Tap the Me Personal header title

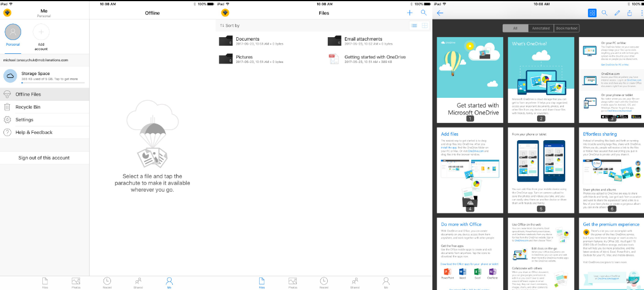coord(45,13)
